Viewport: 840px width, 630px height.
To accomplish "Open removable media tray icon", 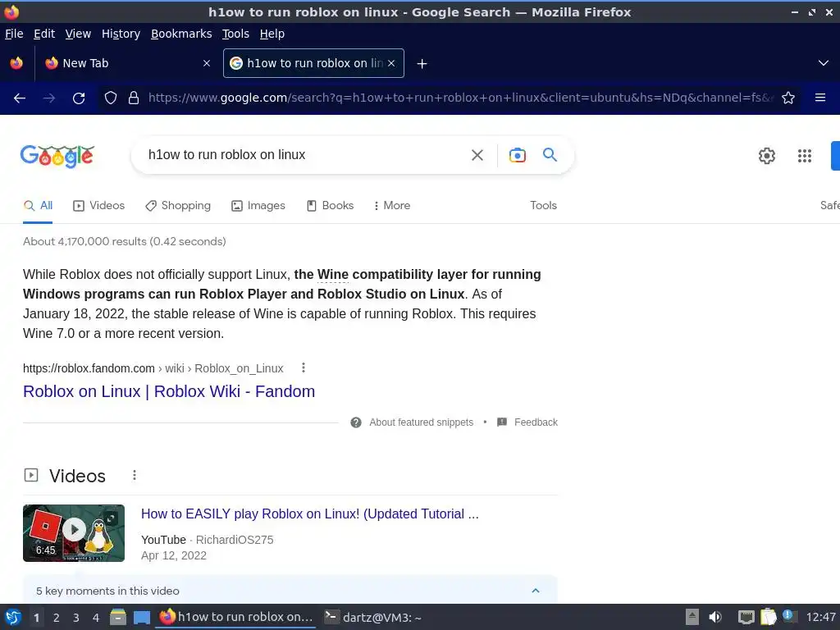I will pyautogui.click(x=692, y=617).
